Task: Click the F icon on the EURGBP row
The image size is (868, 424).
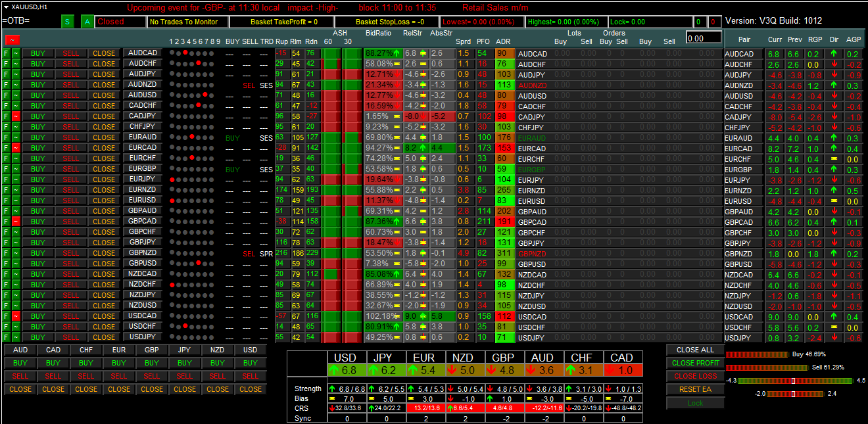Action: 7,169
